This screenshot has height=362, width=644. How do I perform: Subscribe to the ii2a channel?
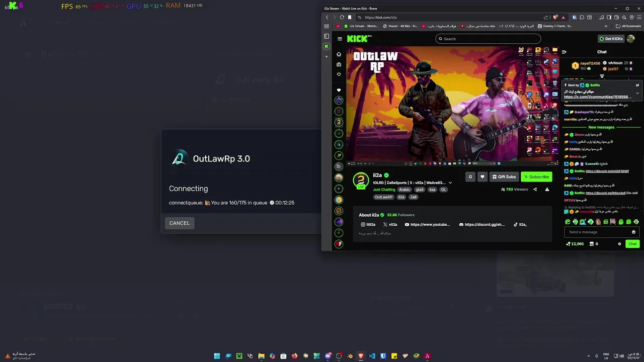coord(536,176)
